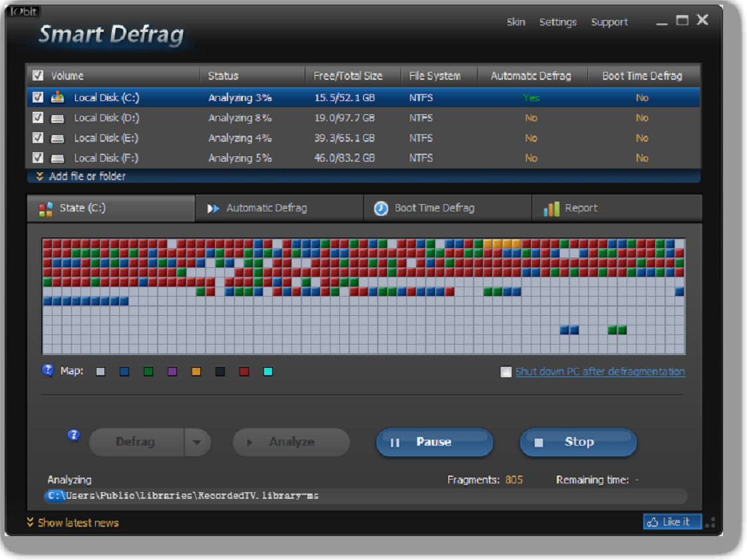
Task: Open the Boot Time Defrag tab
Action: (448, 208)
